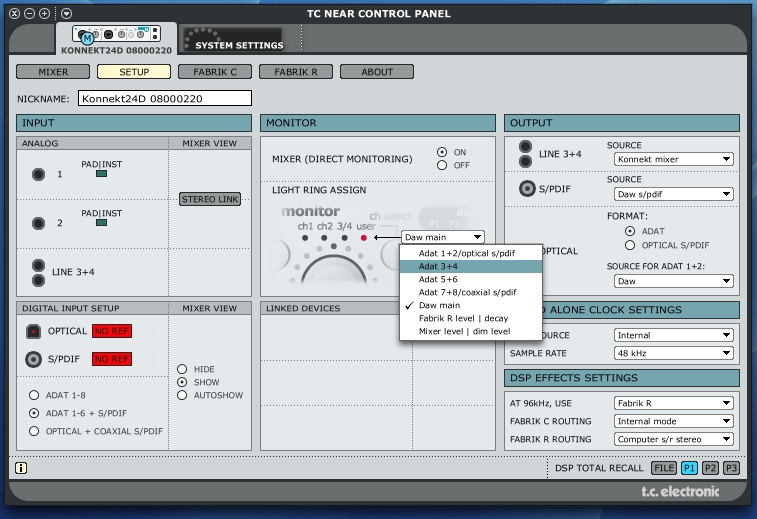Choose Adat 5+6 from the list
The width and height of the screenshot is (757, 519).
471,279
